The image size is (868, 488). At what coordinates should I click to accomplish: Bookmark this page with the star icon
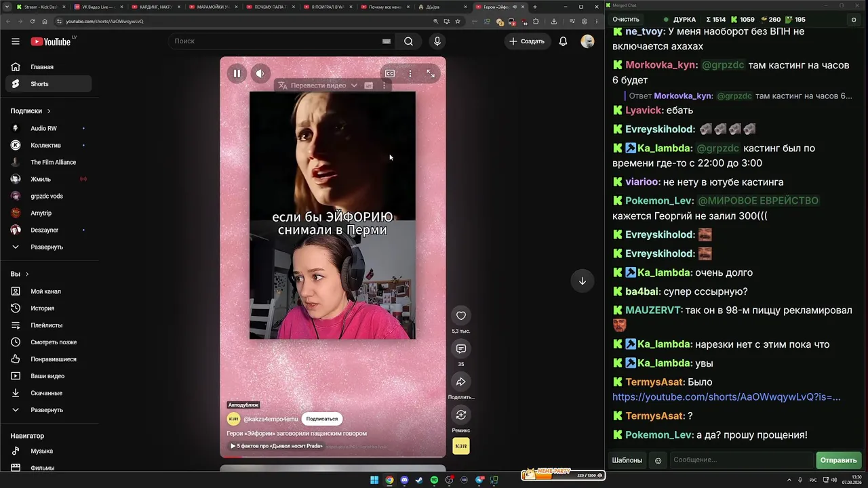pos(458,21)
